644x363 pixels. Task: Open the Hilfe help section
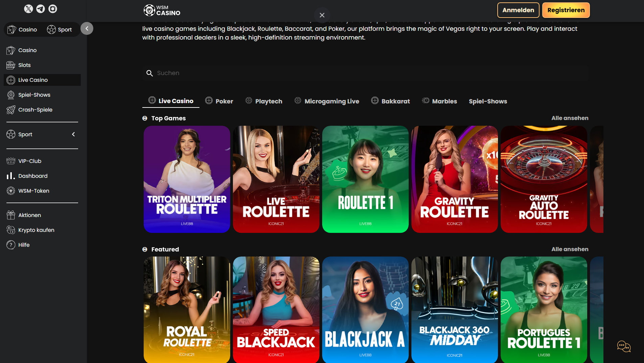pos(24,245)
